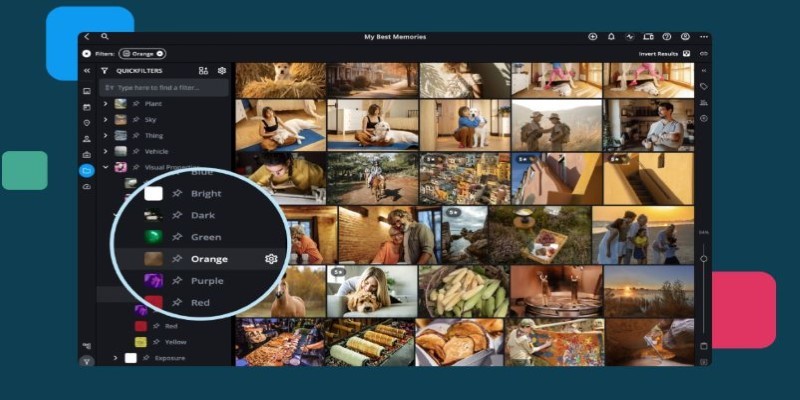This screenshot has width=800, height=400.
Task: Remove the Orange filter chip
Action: click(160, 53)
